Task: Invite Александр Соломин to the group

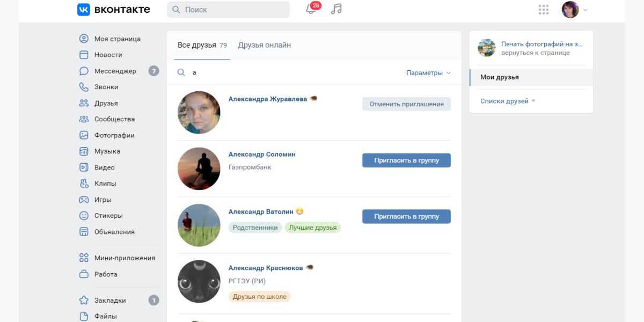Action: pos(406,160)
